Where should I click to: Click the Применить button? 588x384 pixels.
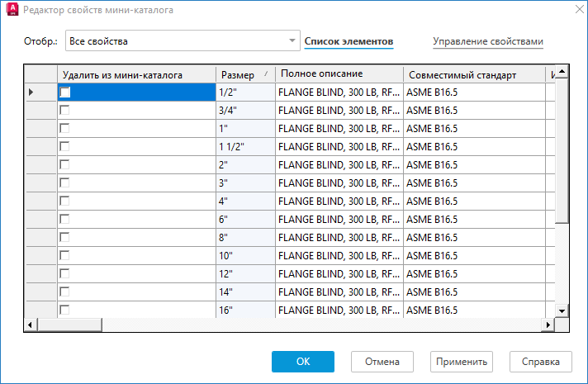pos(462,362)
